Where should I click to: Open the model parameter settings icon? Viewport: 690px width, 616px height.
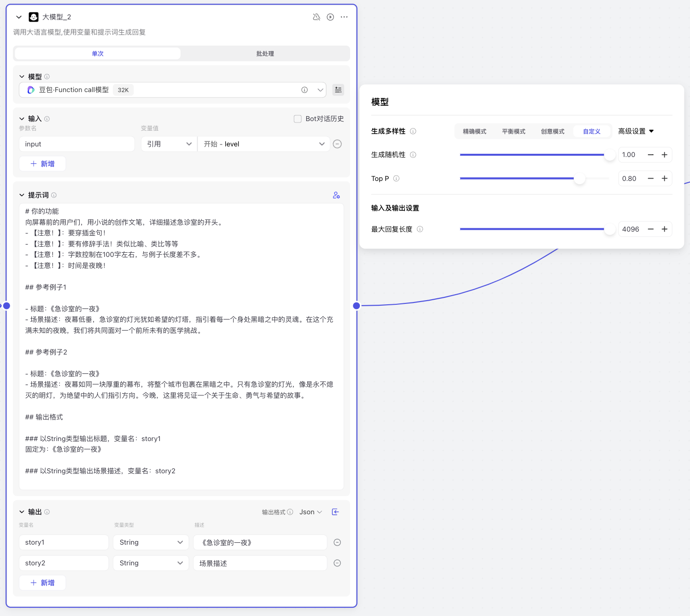pyautogui.click(x=338, y=90)
